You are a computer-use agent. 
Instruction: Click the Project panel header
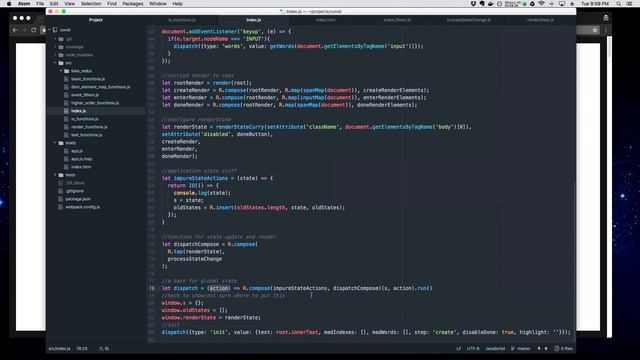(96, 20)
